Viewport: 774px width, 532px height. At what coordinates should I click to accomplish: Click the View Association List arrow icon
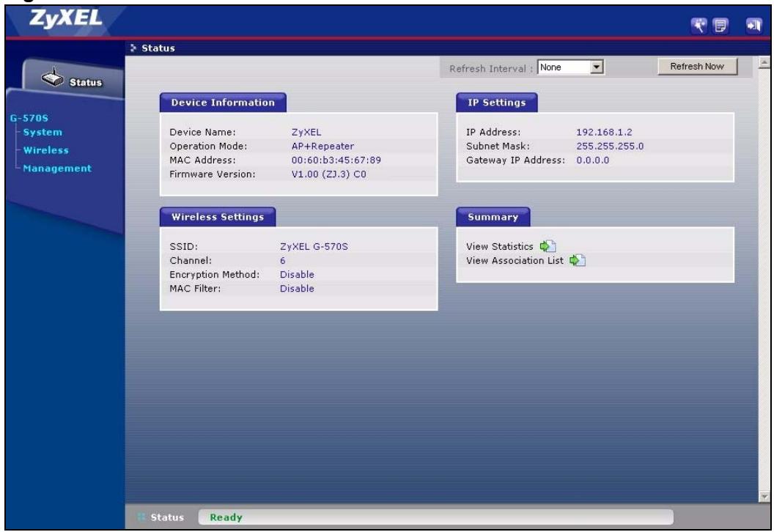[x=578, y=260]
